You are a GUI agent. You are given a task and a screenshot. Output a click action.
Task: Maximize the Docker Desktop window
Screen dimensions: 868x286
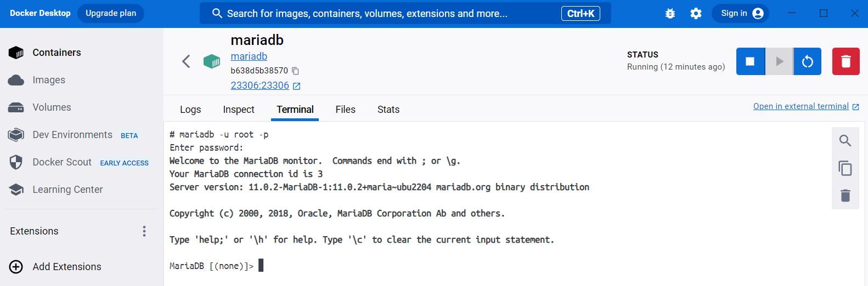824,14
